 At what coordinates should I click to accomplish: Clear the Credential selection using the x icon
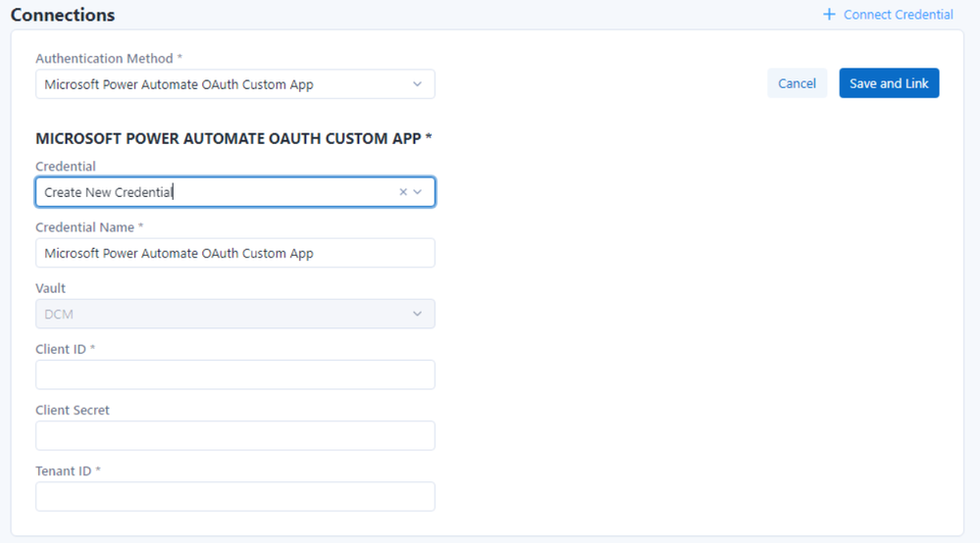coord(402,192)
